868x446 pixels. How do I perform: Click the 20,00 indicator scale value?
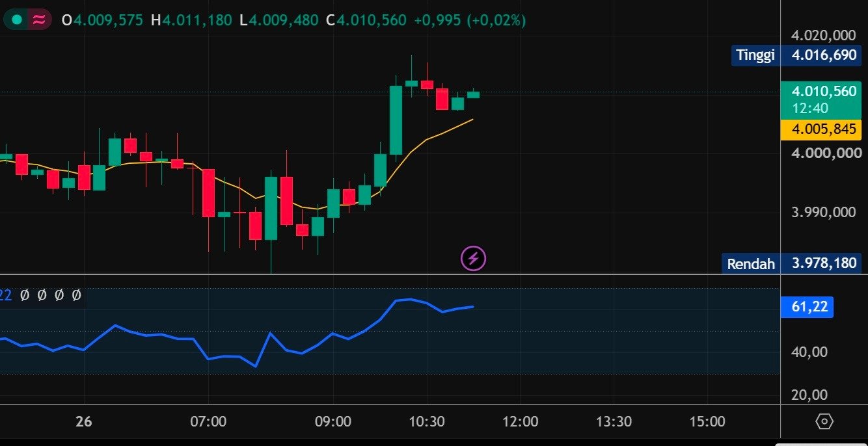[x=810, y=395]
